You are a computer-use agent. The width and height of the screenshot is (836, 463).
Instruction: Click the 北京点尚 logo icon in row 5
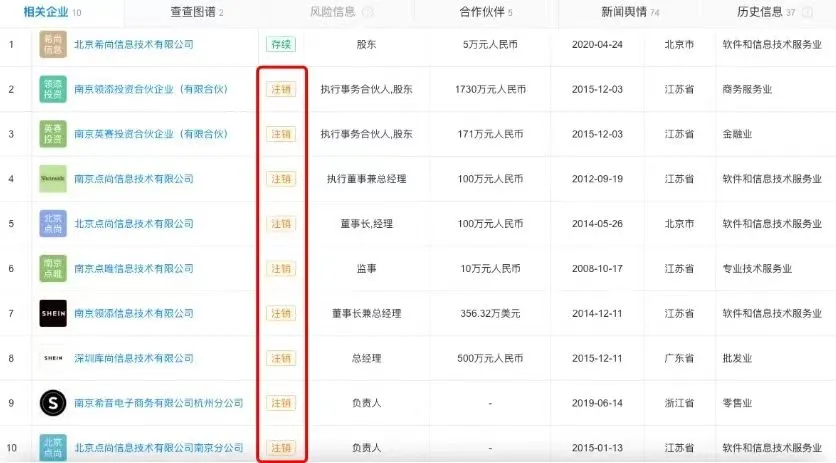53,223
